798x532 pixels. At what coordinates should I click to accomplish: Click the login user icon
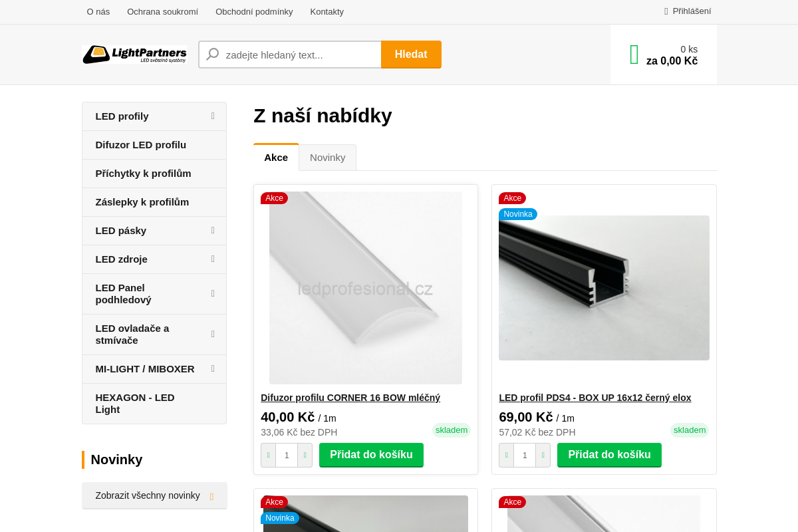(x=666, y=11)
